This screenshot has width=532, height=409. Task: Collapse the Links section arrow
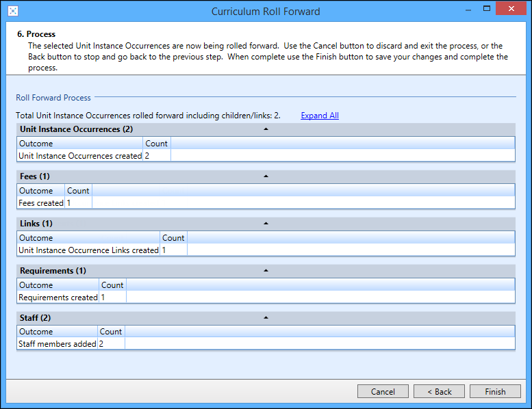click(x=266, y=224)
